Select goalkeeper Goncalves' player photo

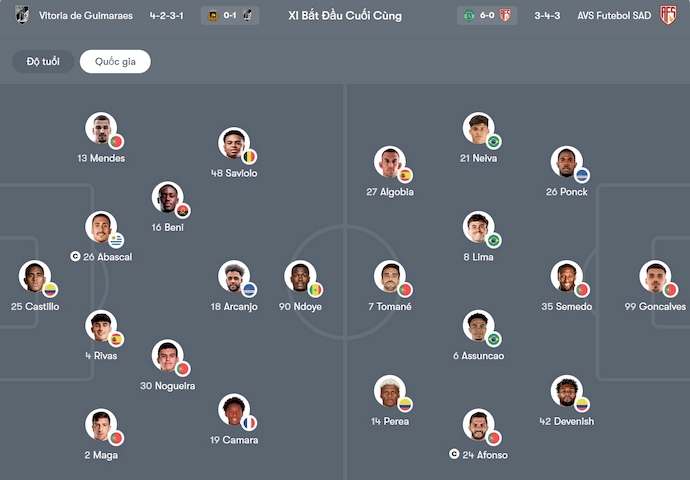click(655, 276)
